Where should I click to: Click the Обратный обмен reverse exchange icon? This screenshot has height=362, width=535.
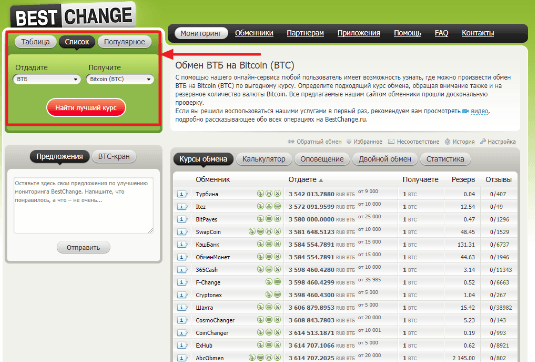coord(291,142)
